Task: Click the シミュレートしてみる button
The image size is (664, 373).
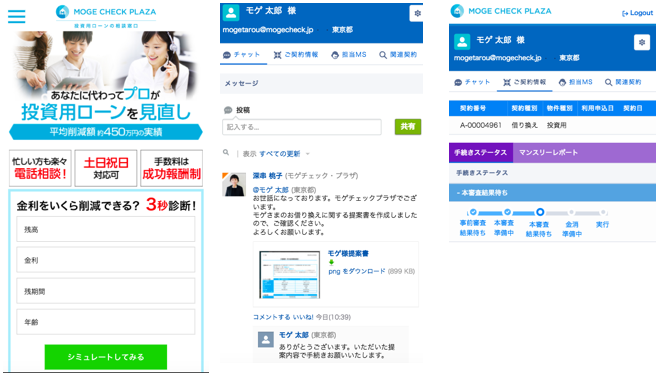Action: click(106, 357)
